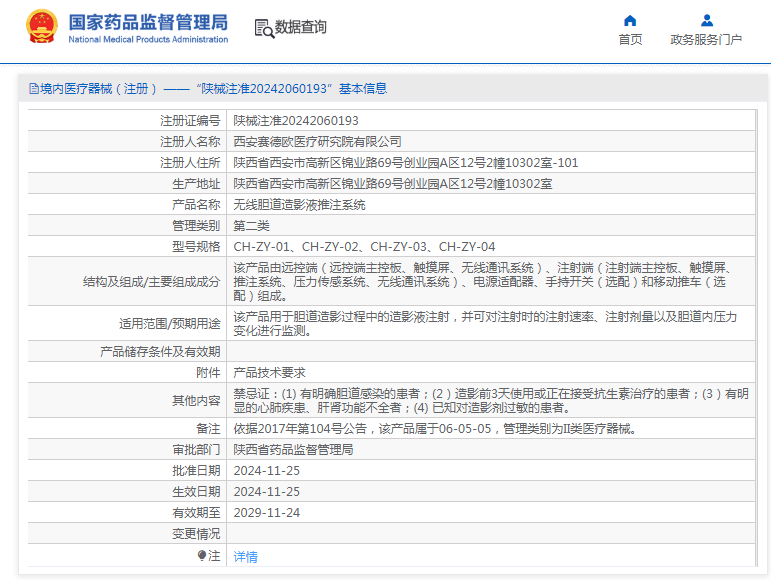The height and width of the screenshot is (580, 771).
Task: Click the 结构及组成/主要组成成分 label
Action: point(151,282)
